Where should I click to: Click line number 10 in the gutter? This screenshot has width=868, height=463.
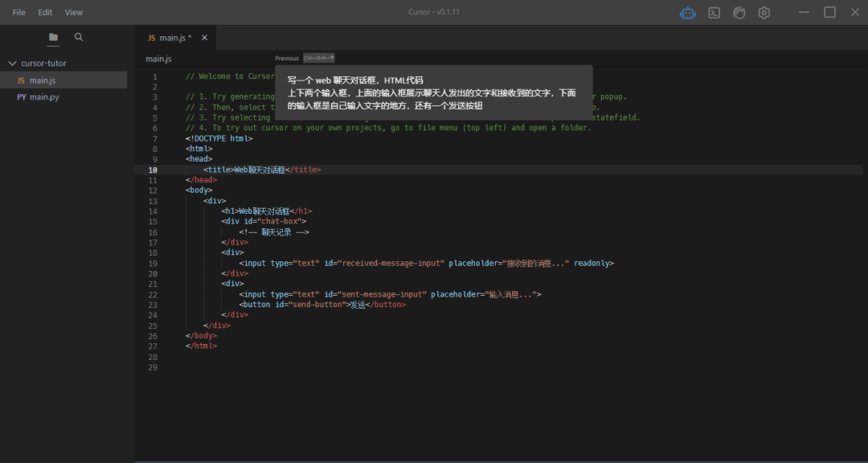[x=153, y=170]
